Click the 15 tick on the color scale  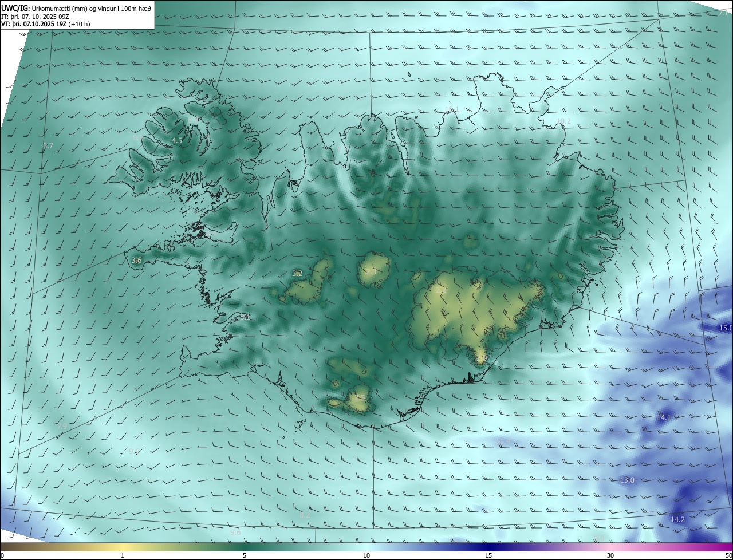(488, 555)
